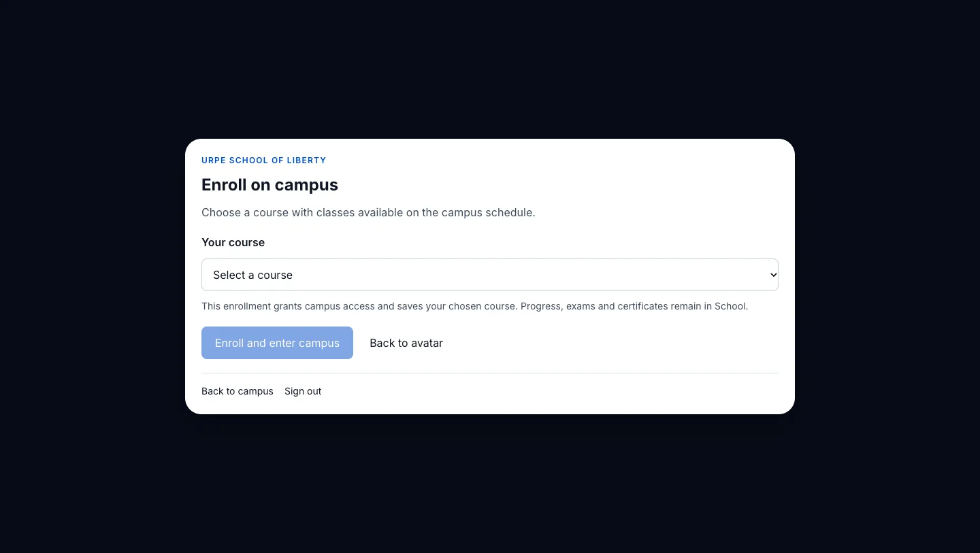The width and height of the screenshot is (980, 553).
Task: Click the blank card area beside "Back to avatar"
Action: pyautogui.click(x=612, y=343)
